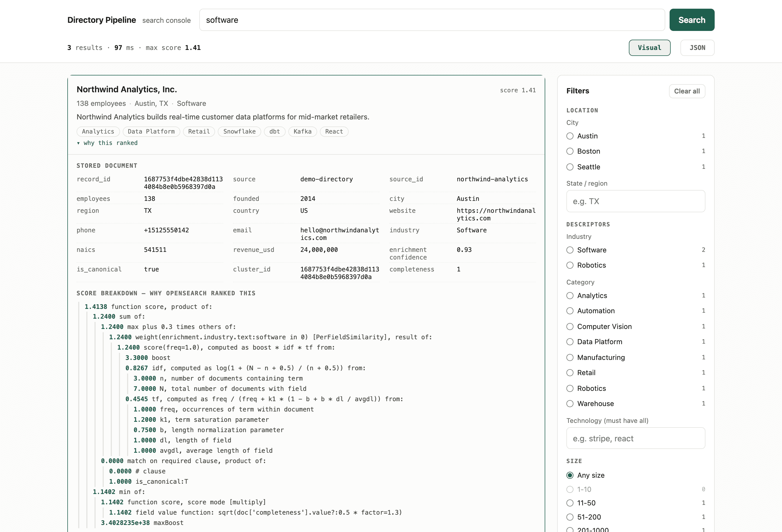Click the website value https://northwindanalytics.com
Image resolution: width=782 pixels, height=532 pixels.
point(496,214)
